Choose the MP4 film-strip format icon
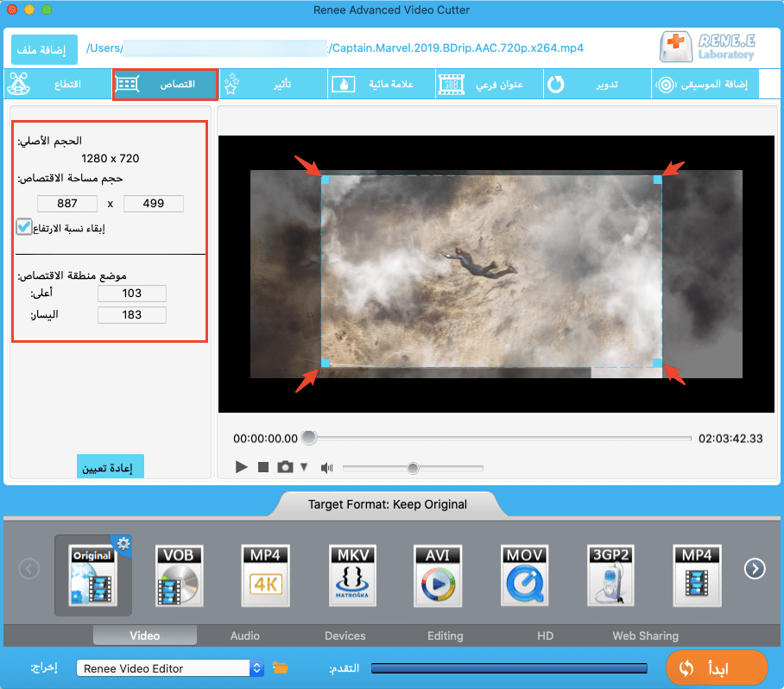This screenshot has height=689, width=784. (x=698, y=576)
